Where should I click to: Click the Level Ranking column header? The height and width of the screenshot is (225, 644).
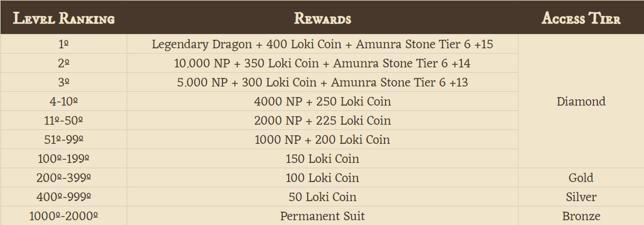64,19
